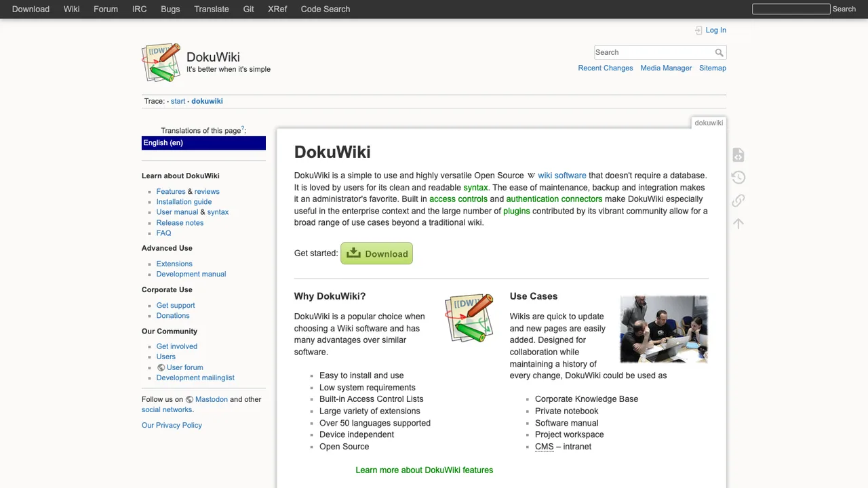Click start in the Trace breadcrumb
This screenshot has height=488, width=868.
coord(178,101)
